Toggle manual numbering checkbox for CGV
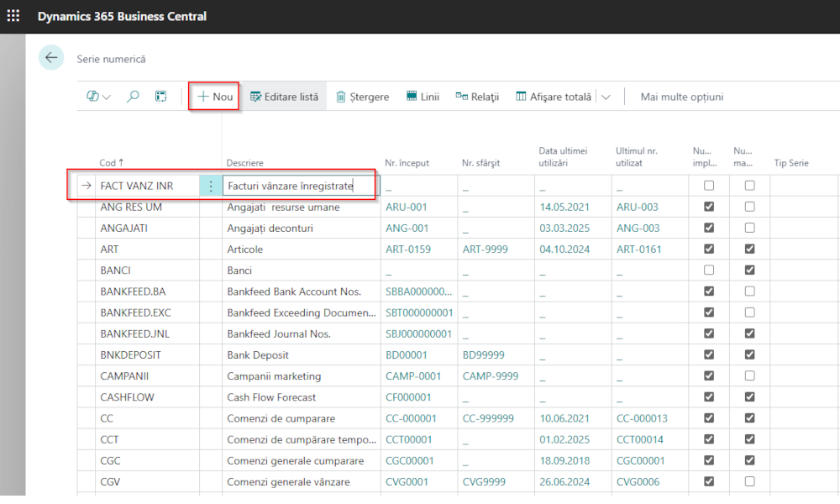840x504 pixels. (x=749, y=481)
